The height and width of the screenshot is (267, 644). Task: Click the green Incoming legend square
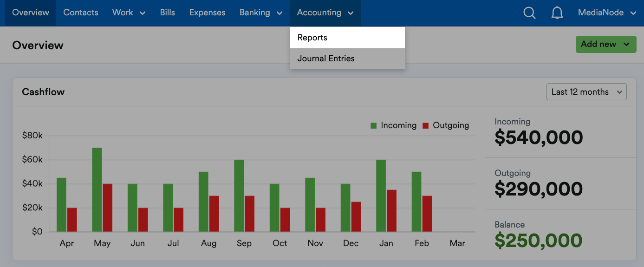(x=373, y=126)
